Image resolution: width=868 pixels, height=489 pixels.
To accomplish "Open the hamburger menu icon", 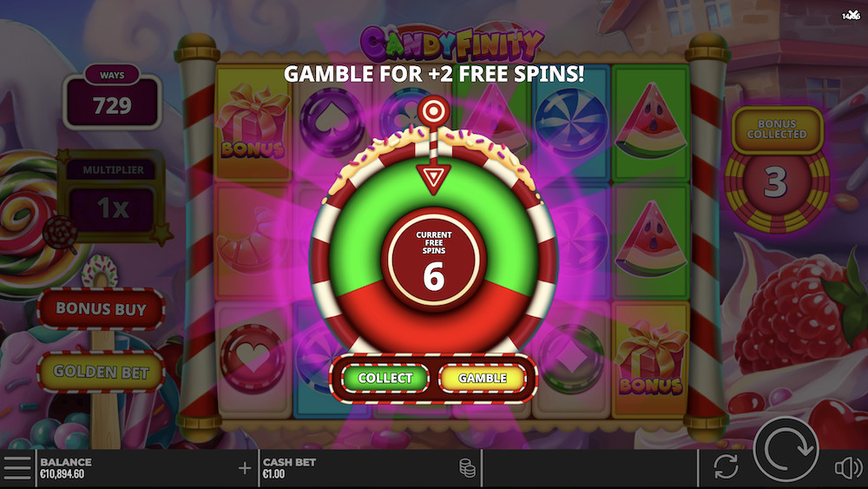I will point(17,468).
